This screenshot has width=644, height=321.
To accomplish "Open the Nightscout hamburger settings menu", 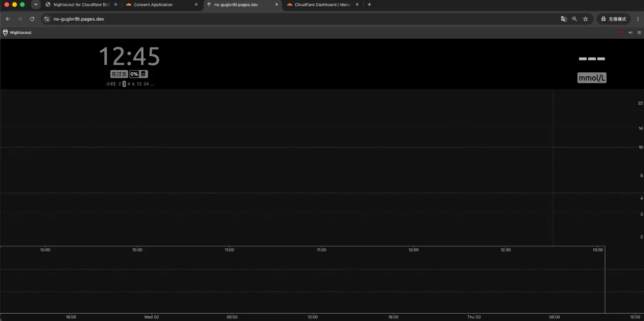I will pos(639,32).
